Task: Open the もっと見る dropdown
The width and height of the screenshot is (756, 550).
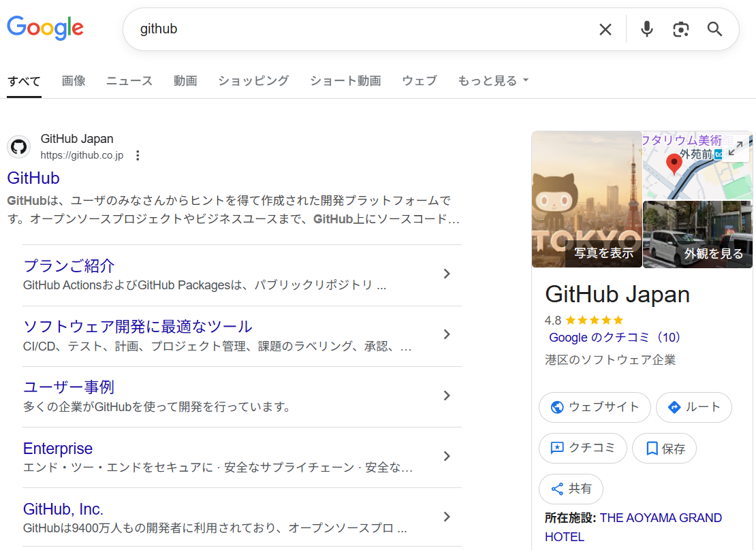Action: tap(493, 80)
